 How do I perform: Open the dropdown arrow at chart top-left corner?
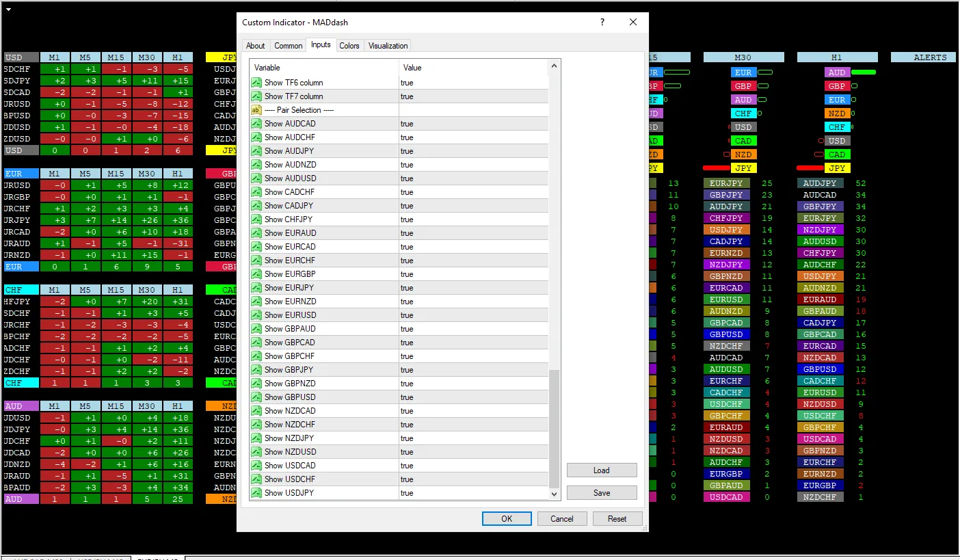pos(9,8)
